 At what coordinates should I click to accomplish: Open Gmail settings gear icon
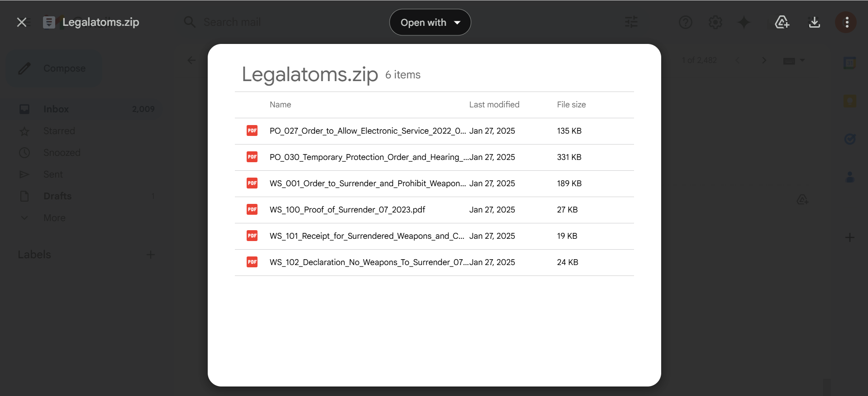(715, 22)
